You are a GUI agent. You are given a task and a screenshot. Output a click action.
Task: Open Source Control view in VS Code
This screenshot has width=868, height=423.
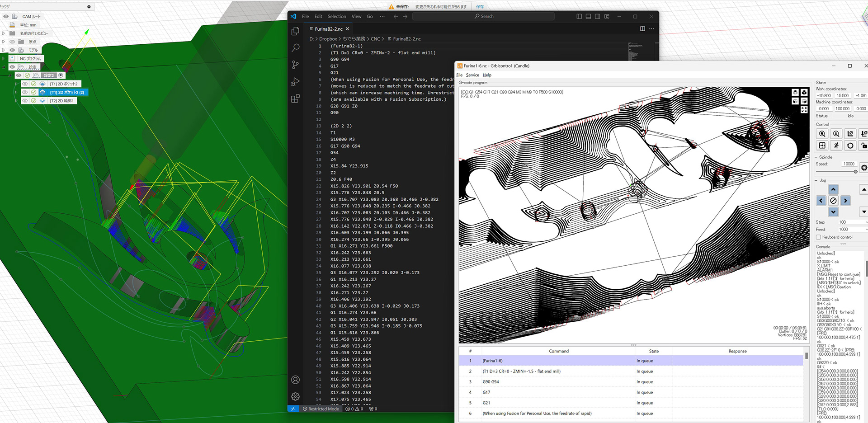[295, 65]
